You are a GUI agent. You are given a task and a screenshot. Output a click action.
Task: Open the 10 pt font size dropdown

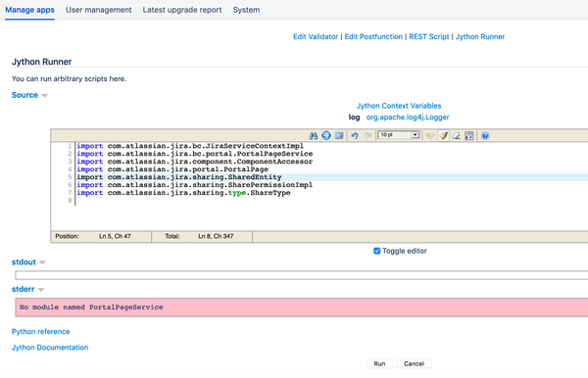coord(399,135)
